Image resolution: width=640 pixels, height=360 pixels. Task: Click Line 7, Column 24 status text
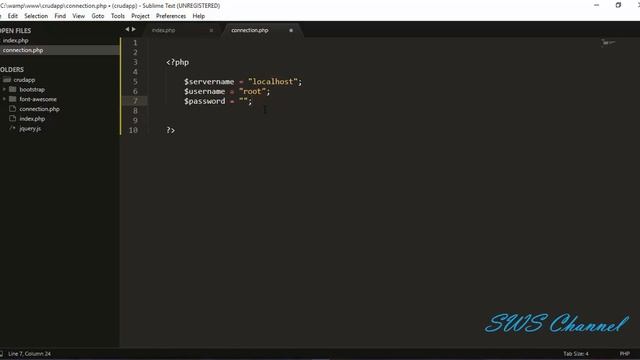point(29,354)
